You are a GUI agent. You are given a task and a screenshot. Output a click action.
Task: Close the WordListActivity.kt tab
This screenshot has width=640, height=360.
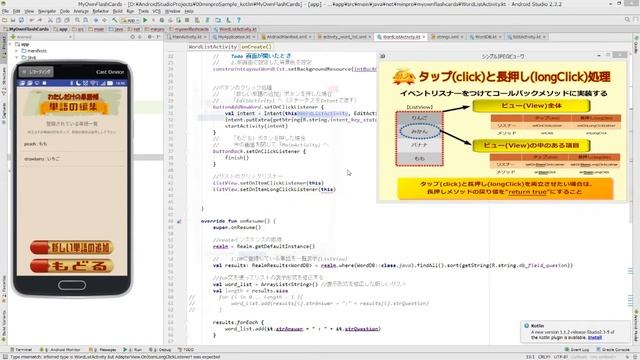(x=424, y=37)
